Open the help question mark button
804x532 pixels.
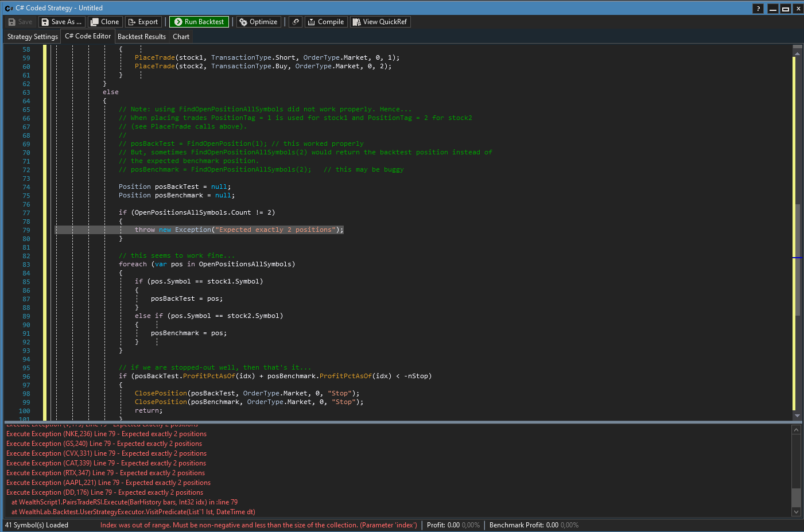[758, 8]
